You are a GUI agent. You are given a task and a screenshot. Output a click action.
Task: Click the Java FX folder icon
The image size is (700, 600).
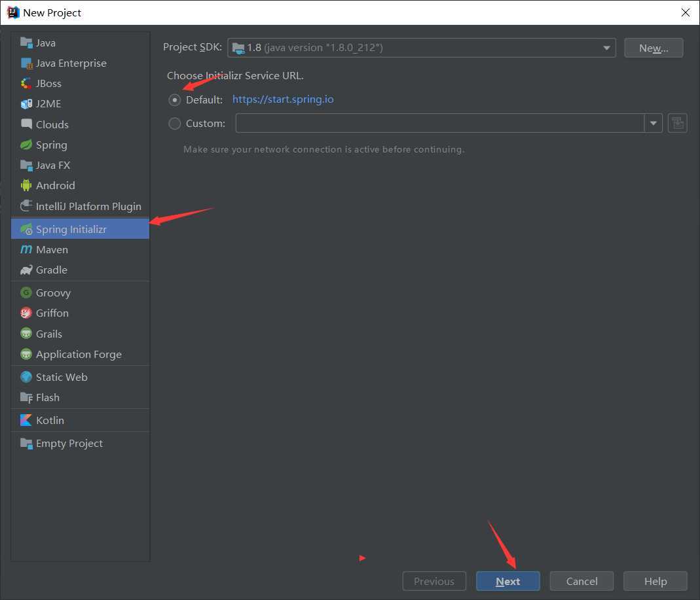(x=26, y=166)
